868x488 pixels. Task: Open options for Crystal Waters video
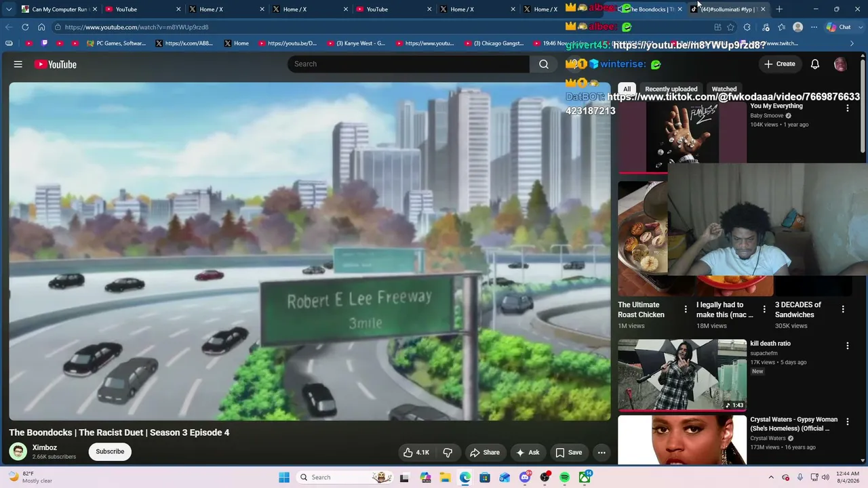(x=847, y=422)
